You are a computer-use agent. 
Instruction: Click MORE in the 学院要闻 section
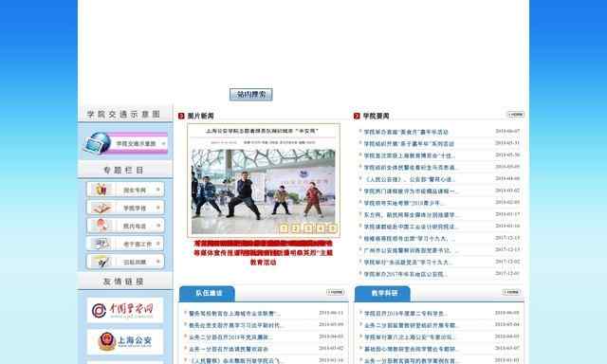point(516,115)
